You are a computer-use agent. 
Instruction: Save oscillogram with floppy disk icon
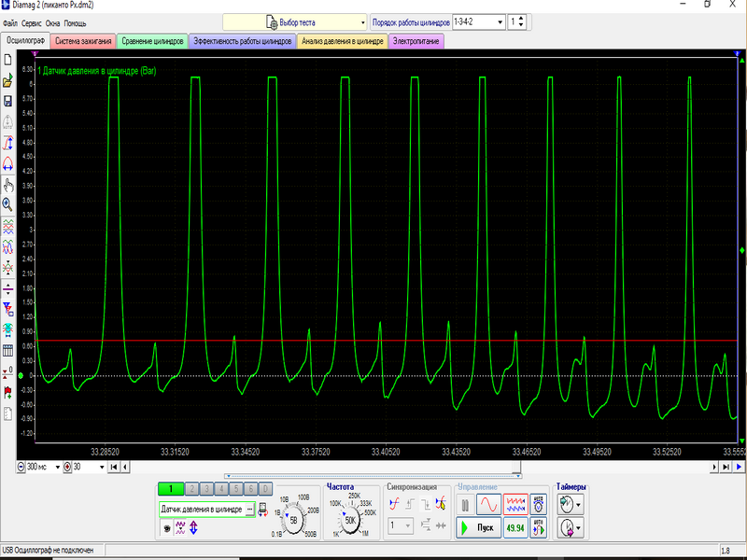[7, 101]
